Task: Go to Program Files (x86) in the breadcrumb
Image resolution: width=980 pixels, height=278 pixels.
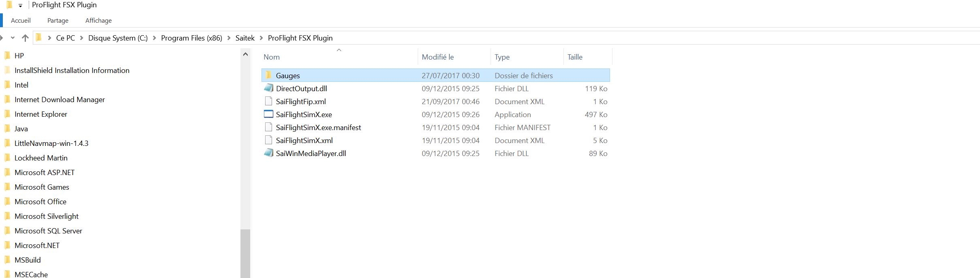Action: click(x=191, y=38)
